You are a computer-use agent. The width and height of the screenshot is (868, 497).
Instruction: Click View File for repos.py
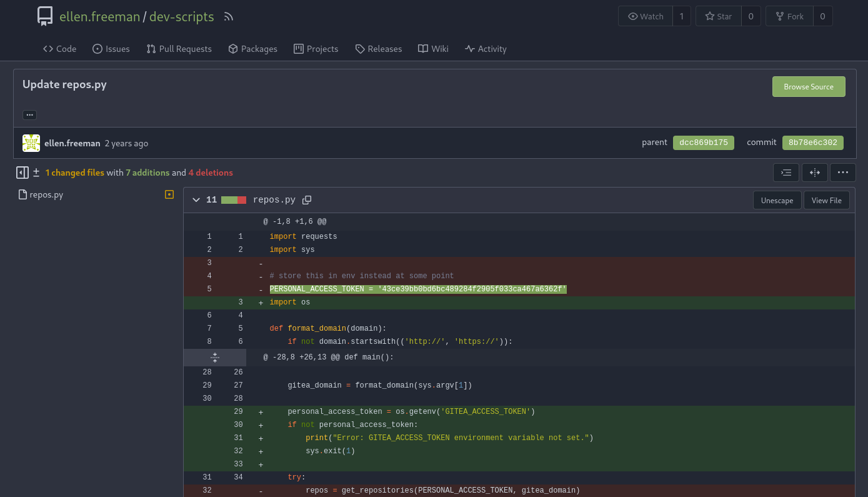[827, 200]
